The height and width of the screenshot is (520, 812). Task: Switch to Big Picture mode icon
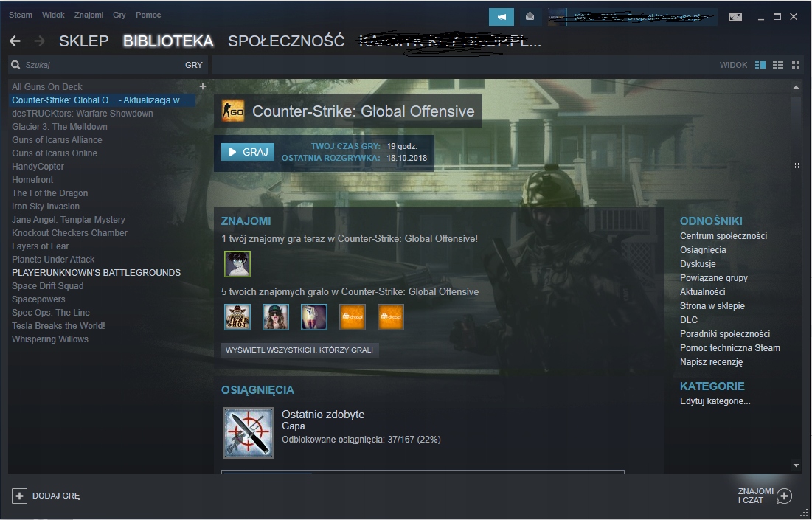pyautogui.click(x=735, y=17)
